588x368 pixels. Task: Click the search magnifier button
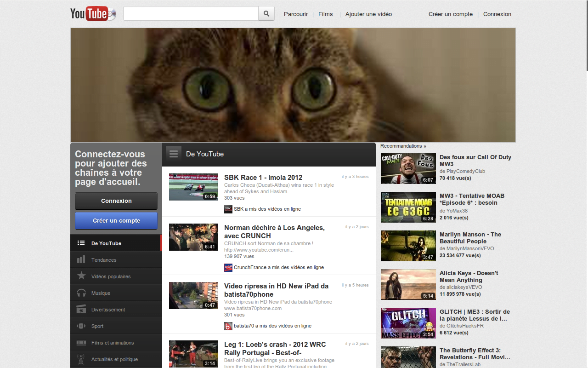[x=266, y=14]
